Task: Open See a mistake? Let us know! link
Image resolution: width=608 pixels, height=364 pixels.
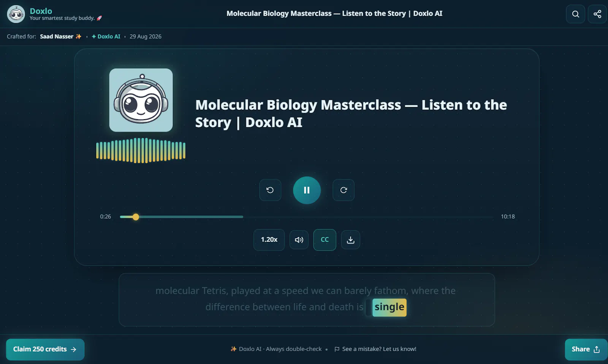Action: tap(375, 349)
